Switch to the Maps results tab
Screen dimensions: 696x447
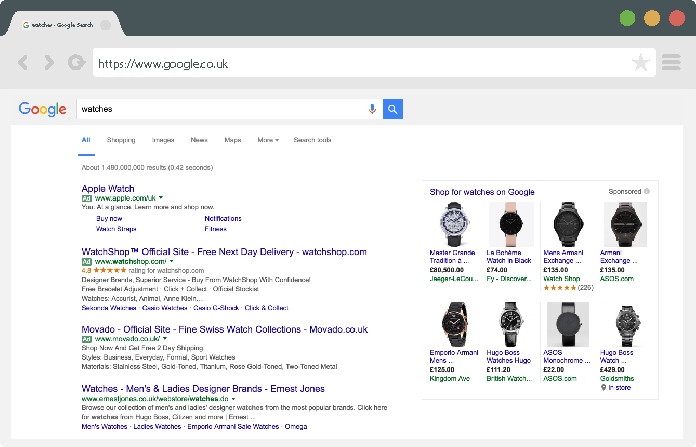[233, 140]
